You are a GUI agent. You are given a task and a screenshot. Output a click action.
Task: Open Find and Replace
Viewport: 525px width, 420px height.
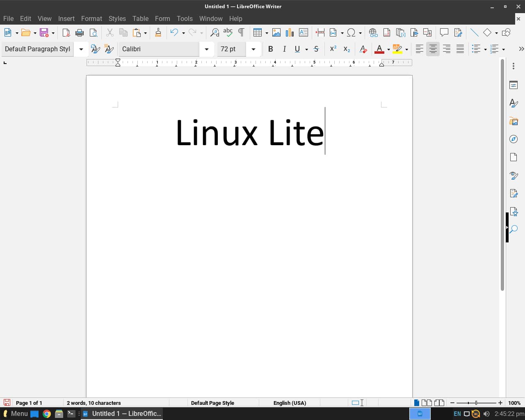[x=214, y=32]
